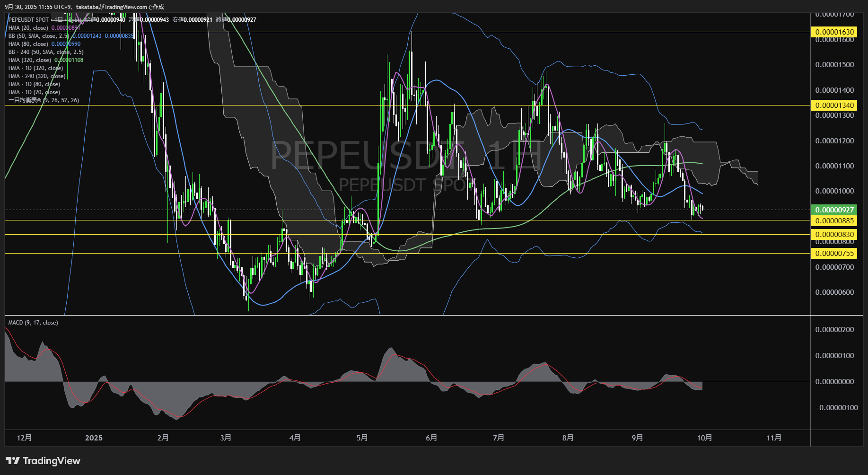The width and height of the screenshot is (868, 475).
Task: Select the HMA · 1D (320, close) legend
Action: pos(35,68)
